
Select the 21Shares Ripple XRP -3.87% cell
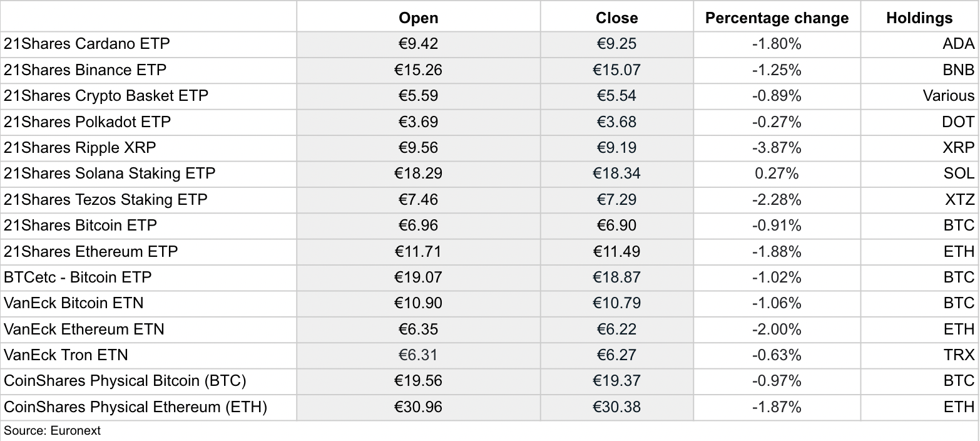coord(777,148)
